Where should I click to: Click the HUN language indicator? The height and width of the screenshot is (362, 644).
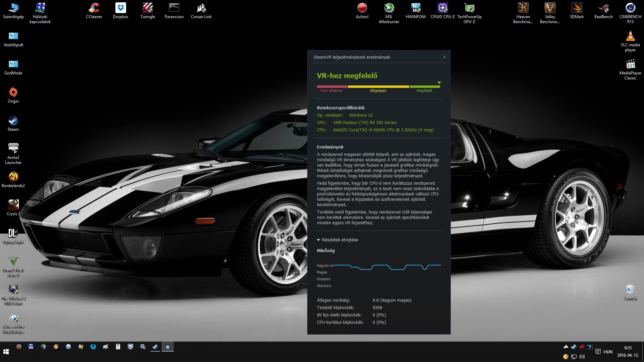coord(608,352)
